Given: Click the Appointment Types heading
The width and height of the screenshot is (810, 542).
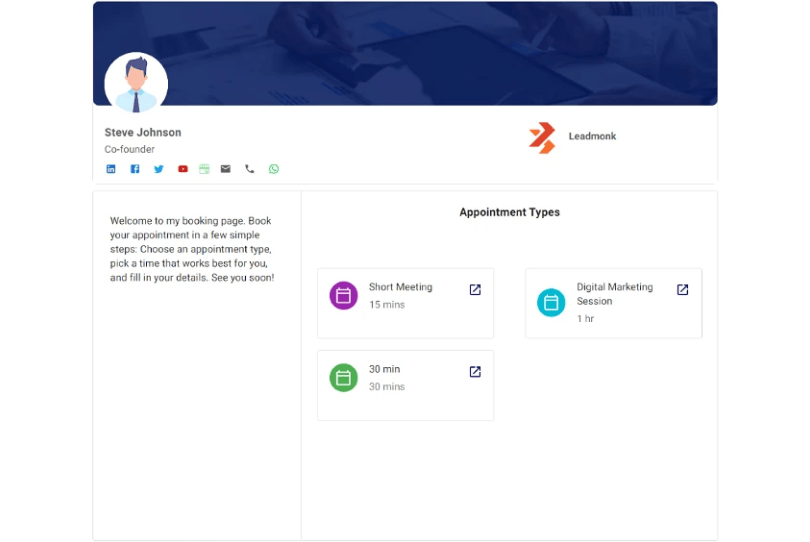Looking at the screenshot, I should tap(510, 212).
